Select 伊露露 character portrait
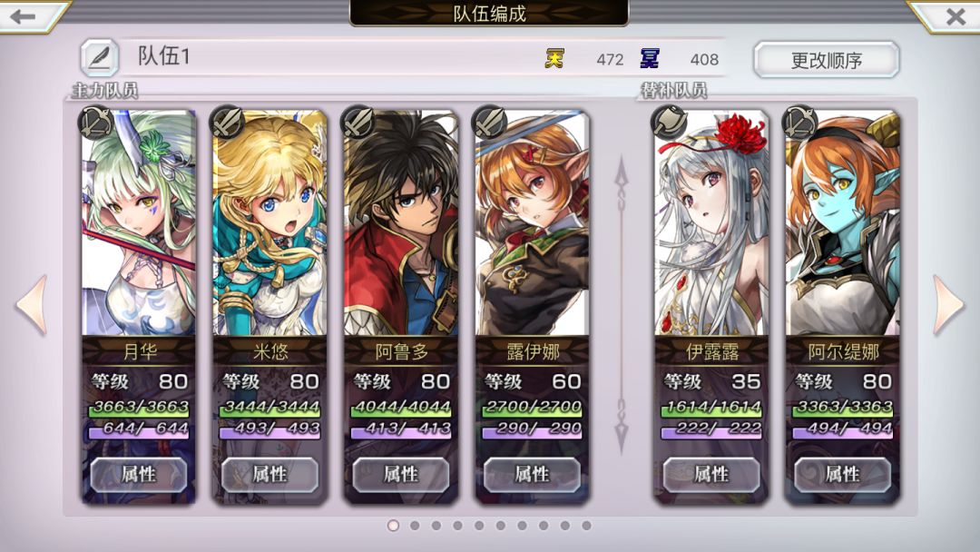This screenshot has height=552, width=980. 711,223
